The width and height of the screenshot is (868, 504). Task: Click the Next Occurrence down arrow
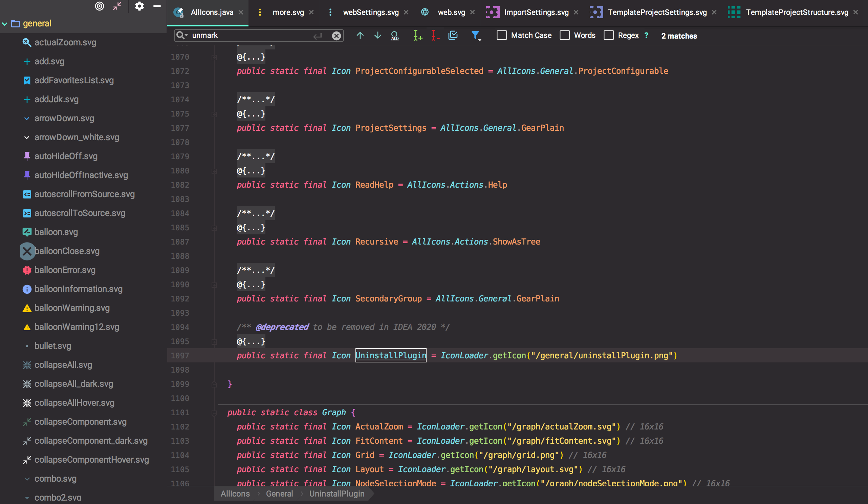click(x=377, y=36)
